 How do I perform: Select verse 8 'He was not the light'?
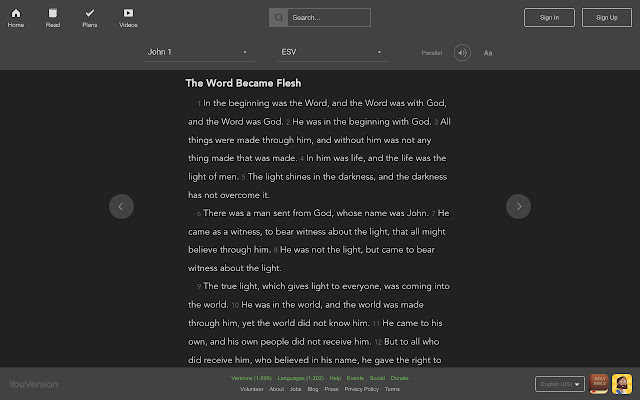(321, 250)
